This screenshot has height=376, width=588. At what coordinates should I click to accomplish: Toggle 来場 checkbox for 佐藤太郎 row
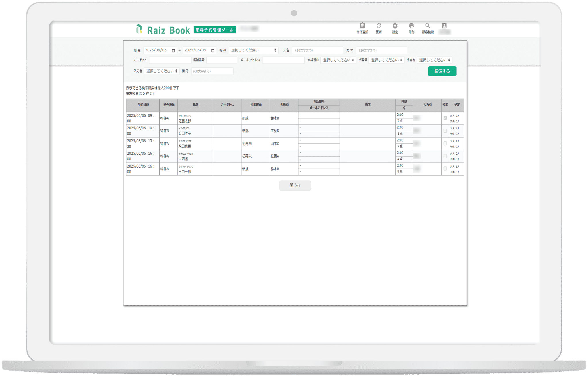pos(445,118)
